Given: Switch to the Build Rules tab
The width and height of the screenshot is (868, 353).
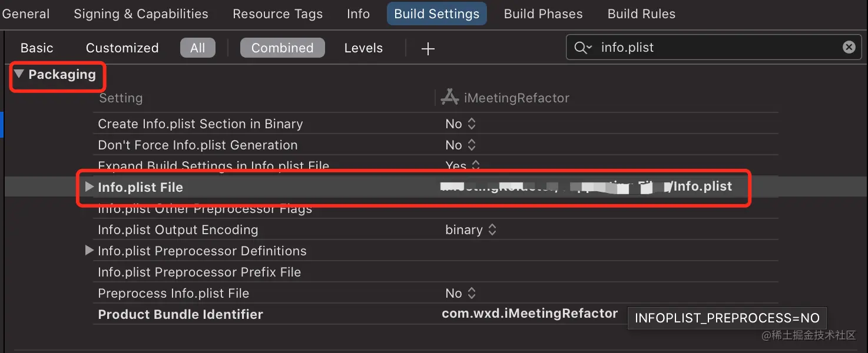Looking at the screenshot, I should [641, 14].
